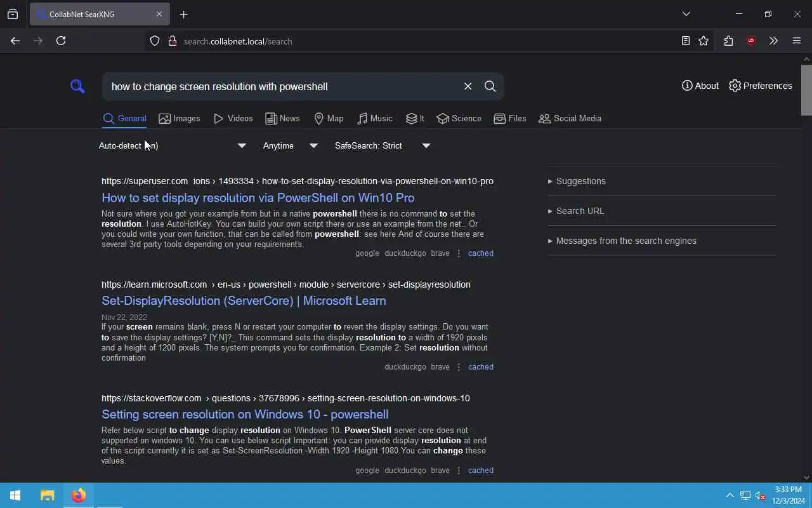View site security lock information

172,41
